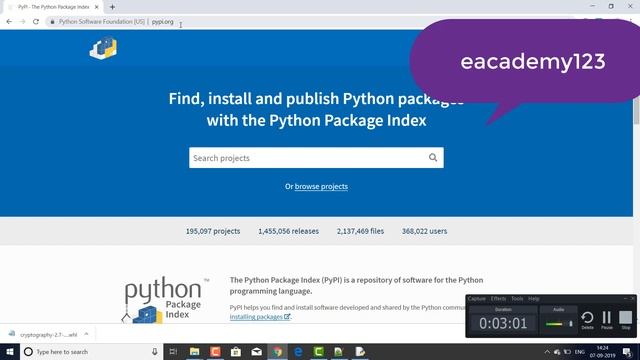Screen dimensions: 640x360
Task: Open the Effects menu in recorder
Action: coord(498,299)
